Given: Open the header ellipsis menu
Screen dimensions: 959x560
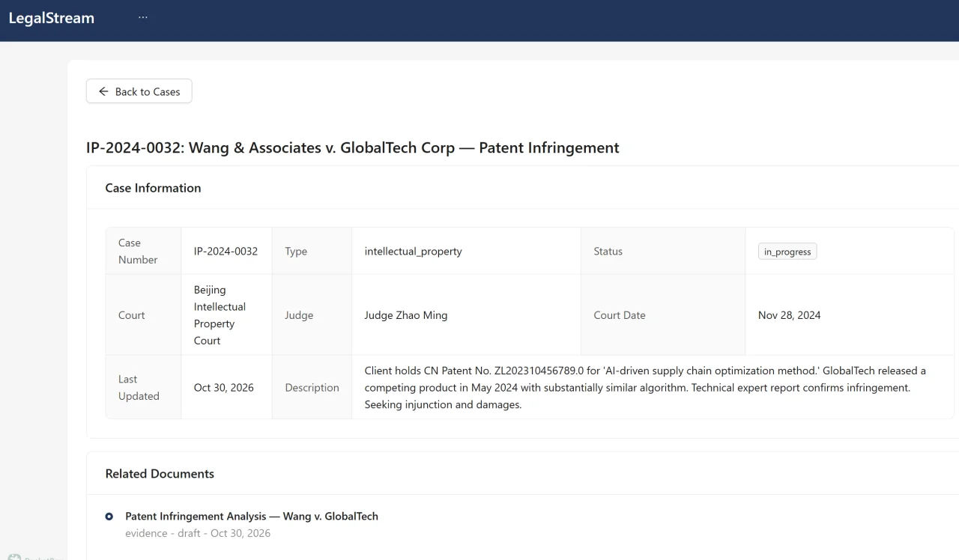Looking at the screenshot, I should (x=143, y=18).
